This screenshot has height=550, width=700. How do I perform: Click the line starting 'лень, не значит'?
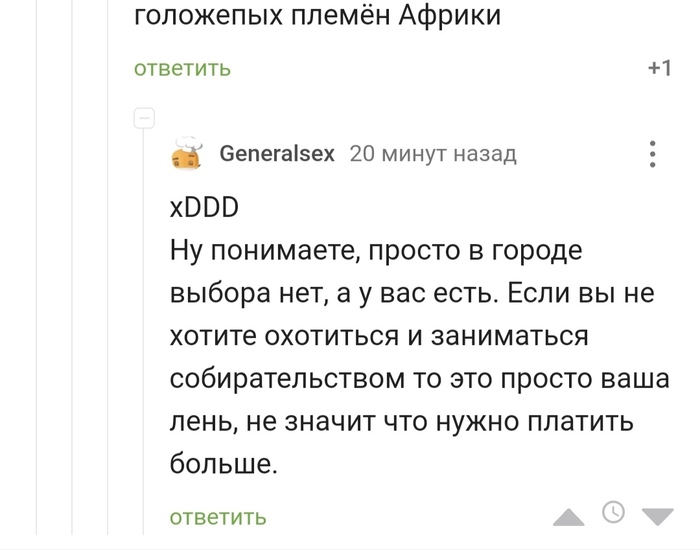click(401, 422)
